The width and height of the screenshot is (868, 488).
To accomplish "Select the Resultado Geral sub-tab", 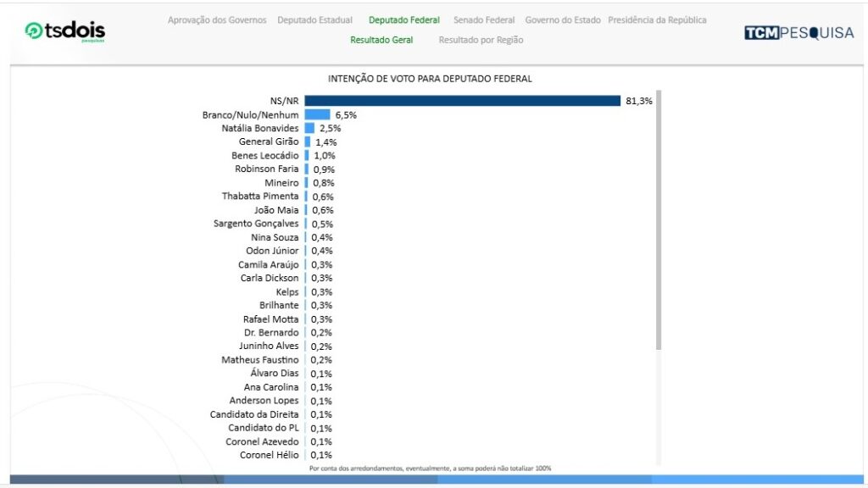I will point(381,40).
